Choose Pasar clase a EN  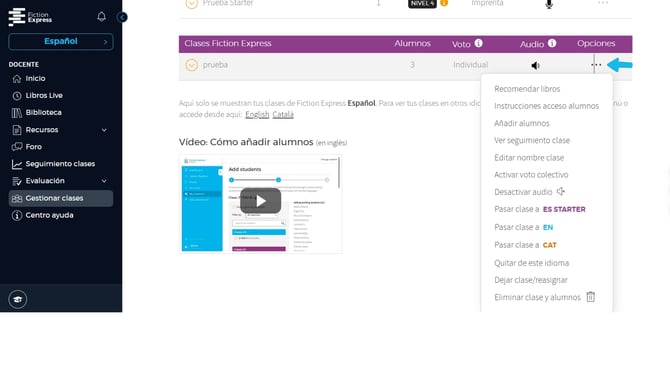[523, 227]
